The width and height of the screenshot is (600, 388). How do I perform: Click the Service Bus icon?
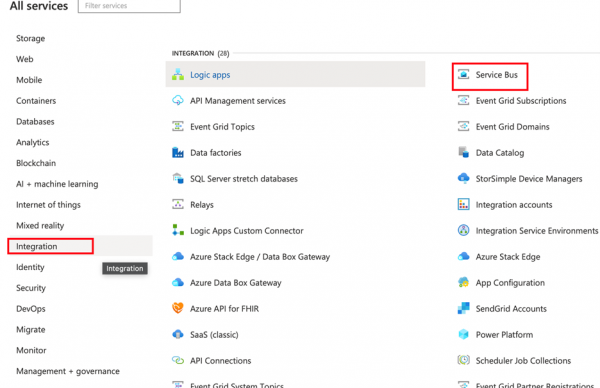pos(463,74)
